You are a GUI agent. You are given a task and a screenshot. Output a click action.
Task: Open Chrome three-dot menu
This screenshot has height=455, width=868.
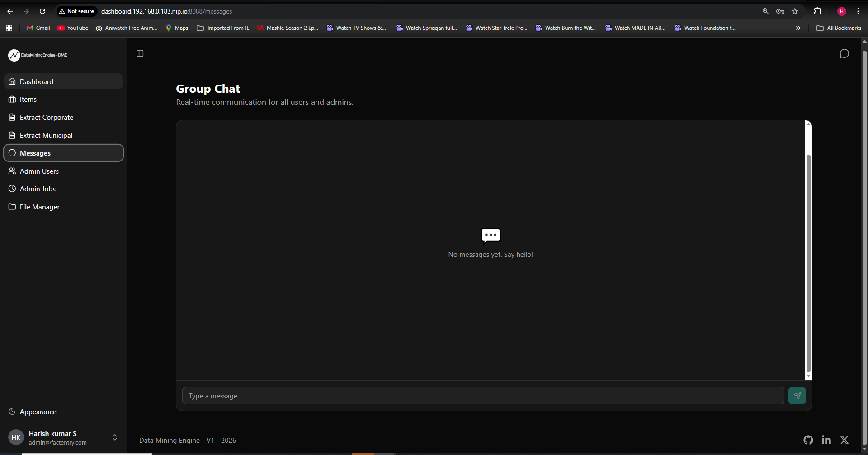858,11
